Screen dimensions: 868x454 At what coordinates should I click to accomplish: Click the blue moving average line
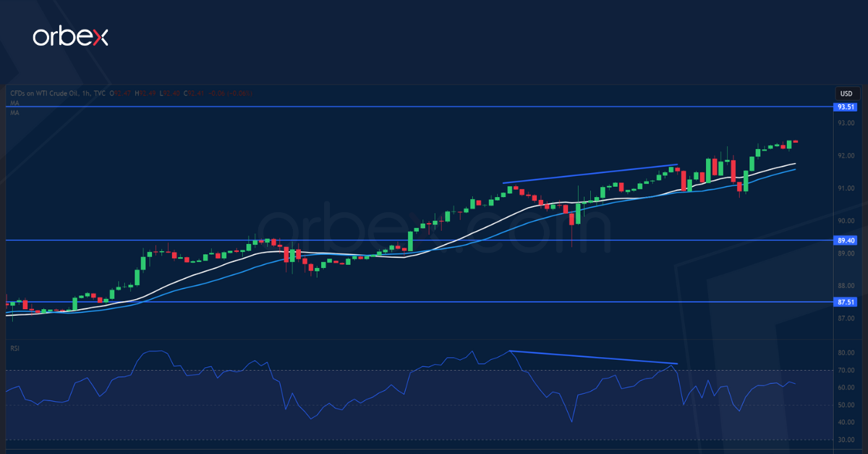463,240
